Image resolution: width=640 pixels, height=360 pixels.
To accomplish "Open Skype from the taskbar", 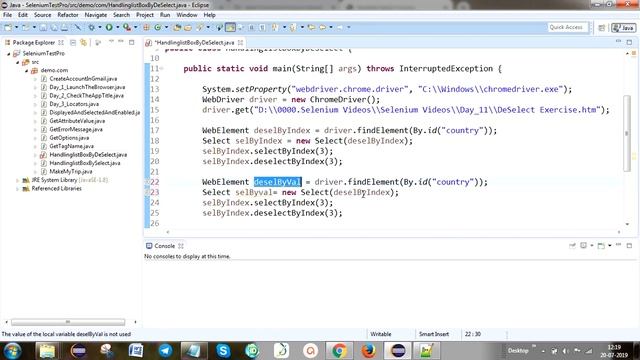I will coord(223,351).
